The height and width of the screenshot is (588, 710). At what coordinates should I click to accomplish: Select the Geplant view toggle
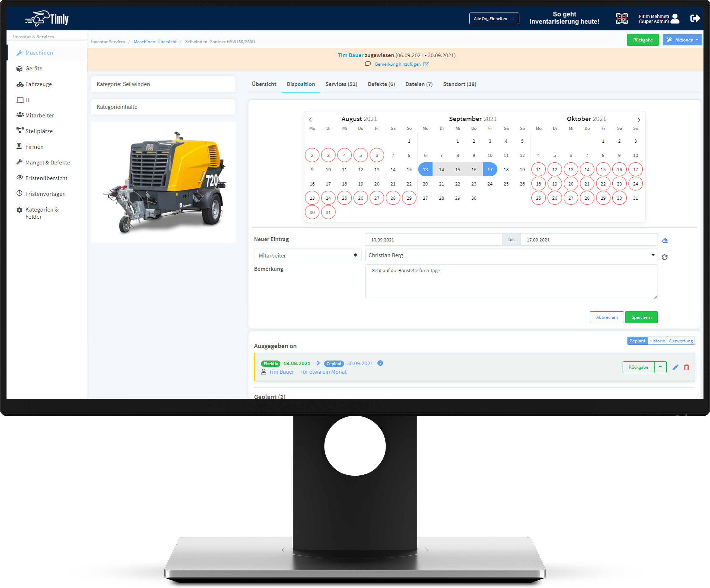[x=637, y=341]
